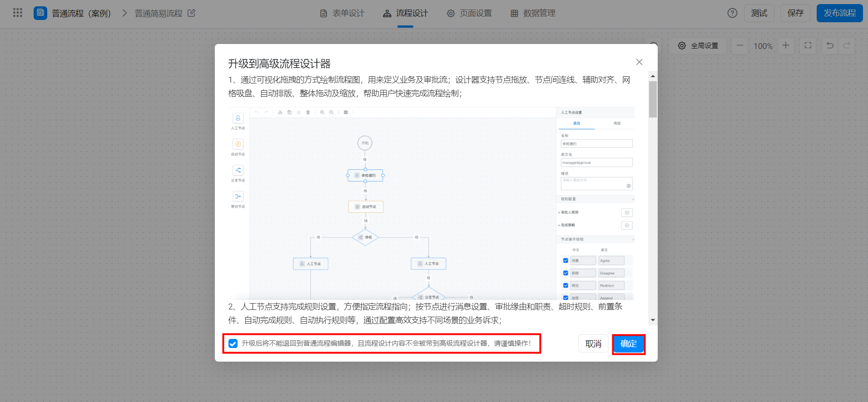
Task: Zoom out with the minus icon
Action: point(740,45)
